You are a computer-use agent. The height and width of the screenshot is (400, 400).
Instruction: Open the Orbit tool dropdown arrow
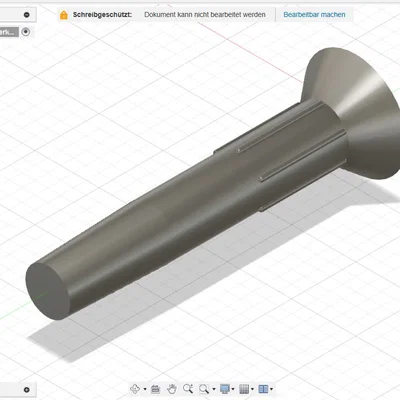145,389
